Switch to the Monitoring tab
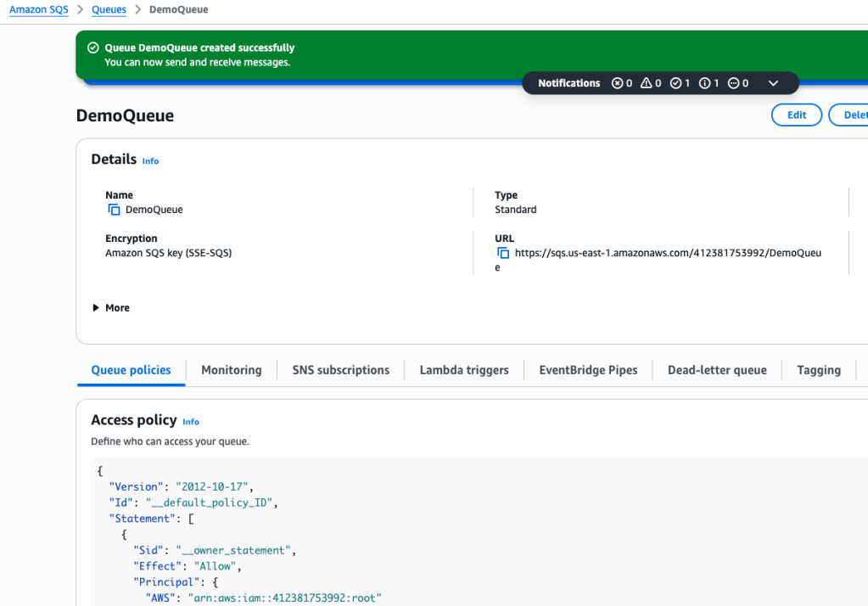The image size is (868, 606). (231, 370)
